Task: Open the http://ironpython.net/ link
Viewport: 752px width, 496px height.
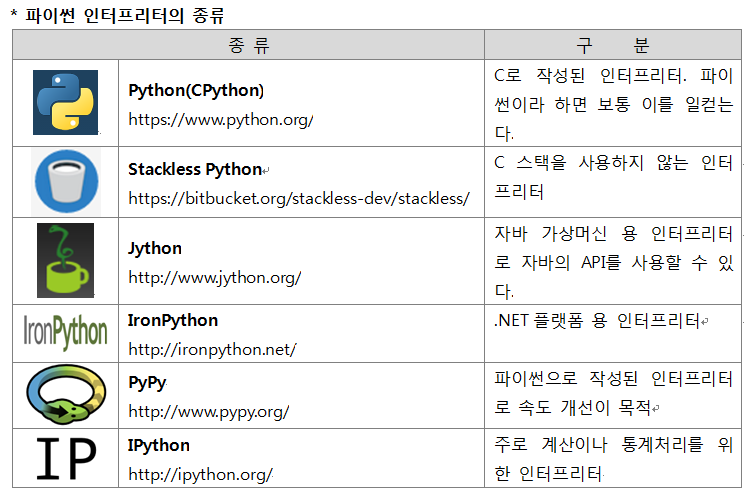Action: [x=212, y=349]
